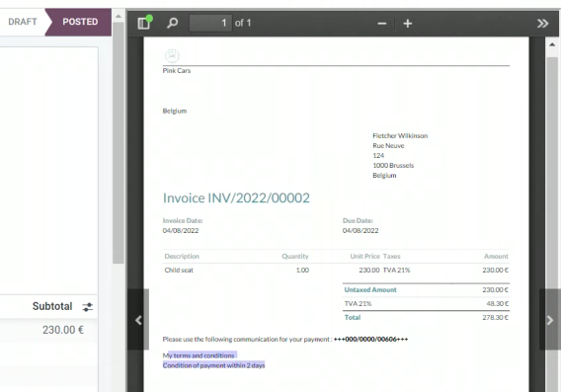Click the Pink Cars company name
Screen dimensions: 561x392
(x=177, y=71)
